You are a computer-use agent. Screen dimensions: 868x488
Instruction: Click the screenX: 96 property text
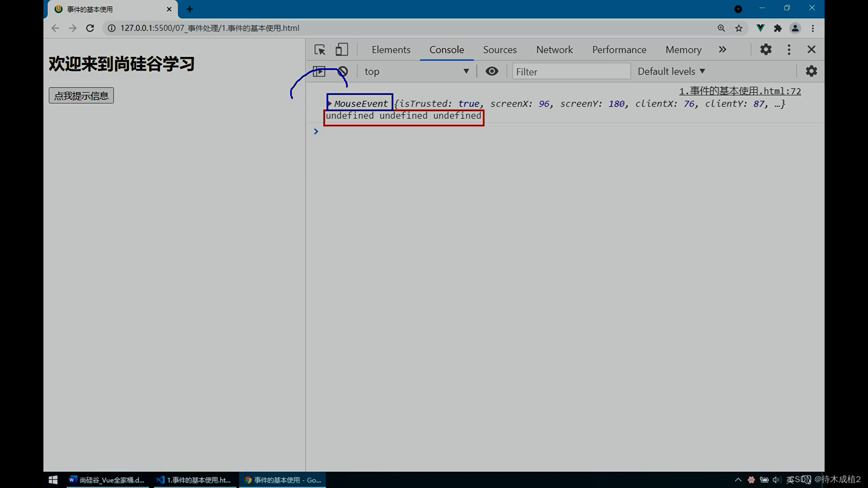(520, 103)
